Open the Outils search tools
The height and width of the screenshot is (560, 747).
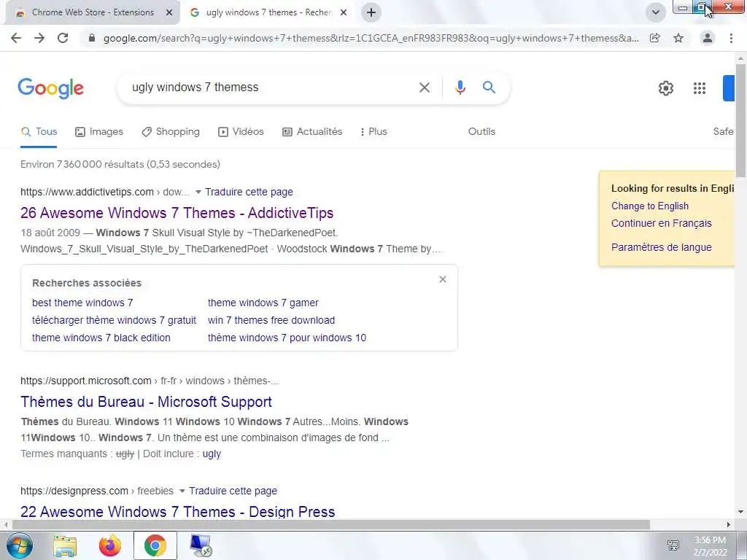click(481, 132)
